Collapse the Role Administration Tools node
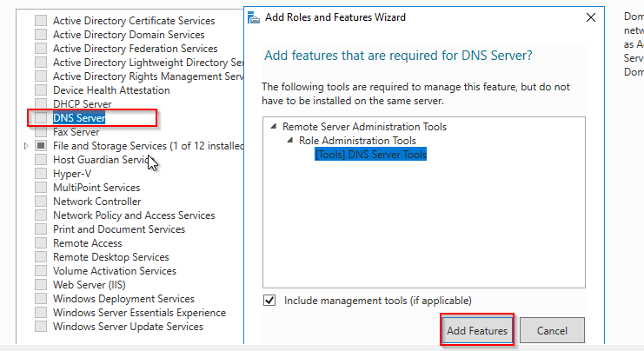This screenshot has width=644, height=351. [x=290, y=141]
